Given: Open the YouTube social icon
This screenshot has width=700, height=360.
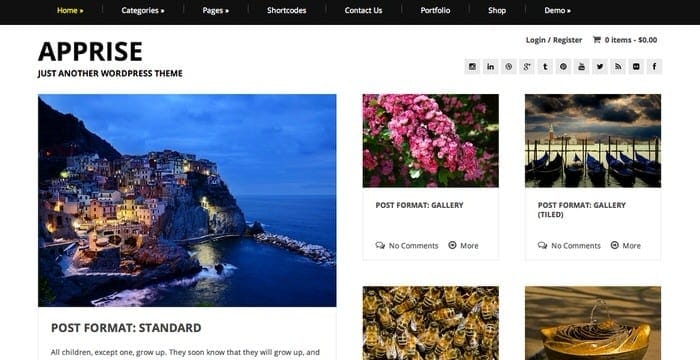Looking at the screenshot, I should (x=581, y=67).
